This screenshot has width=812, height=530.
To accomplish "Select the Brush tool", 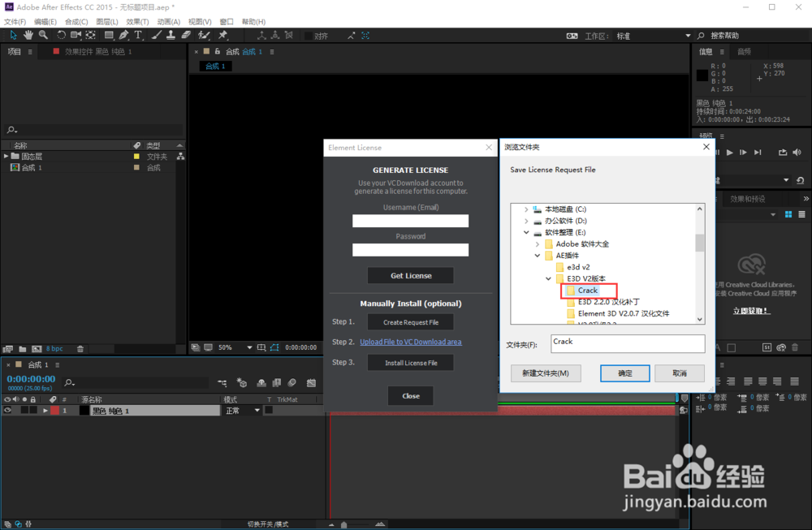I will point(156,35).
